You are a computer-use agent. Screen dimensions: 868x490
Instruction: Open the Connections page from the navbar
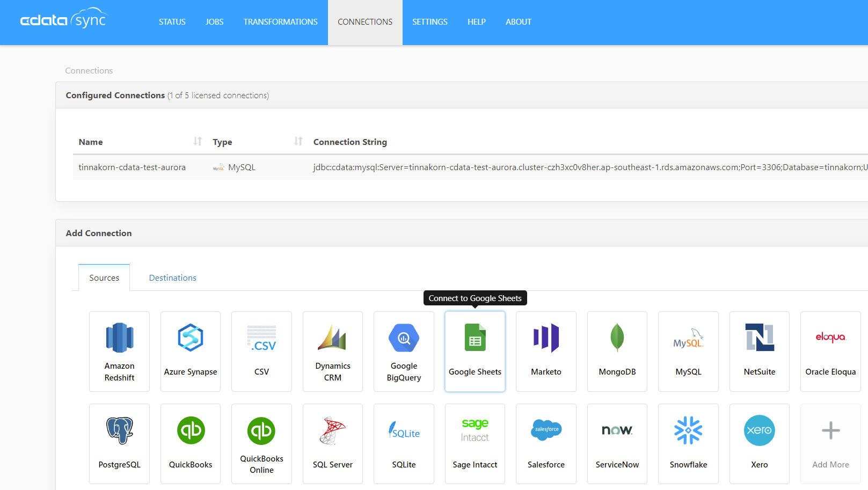pyautogui.click(x=364, y=22)
